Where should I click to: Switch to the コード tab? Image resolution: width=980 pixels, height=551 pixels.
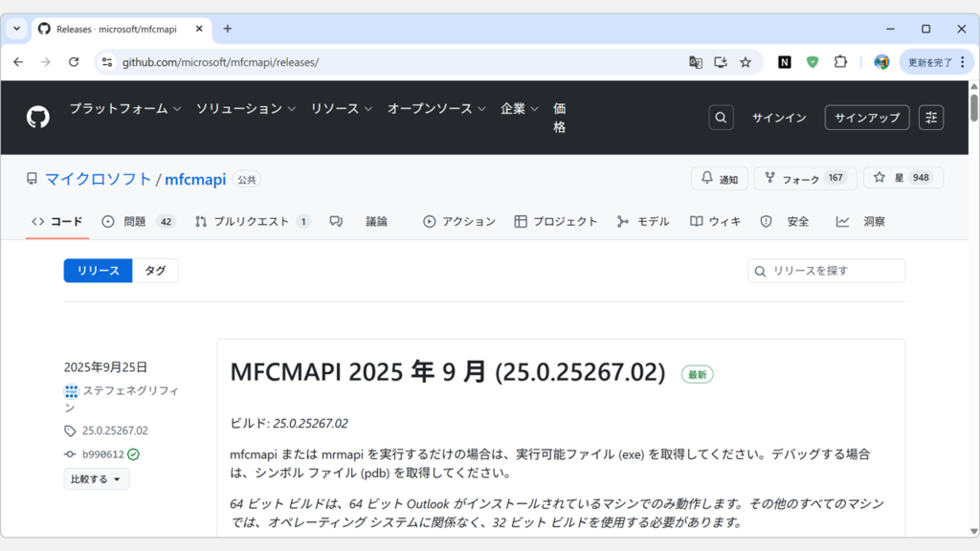click(x=62, y=221)
